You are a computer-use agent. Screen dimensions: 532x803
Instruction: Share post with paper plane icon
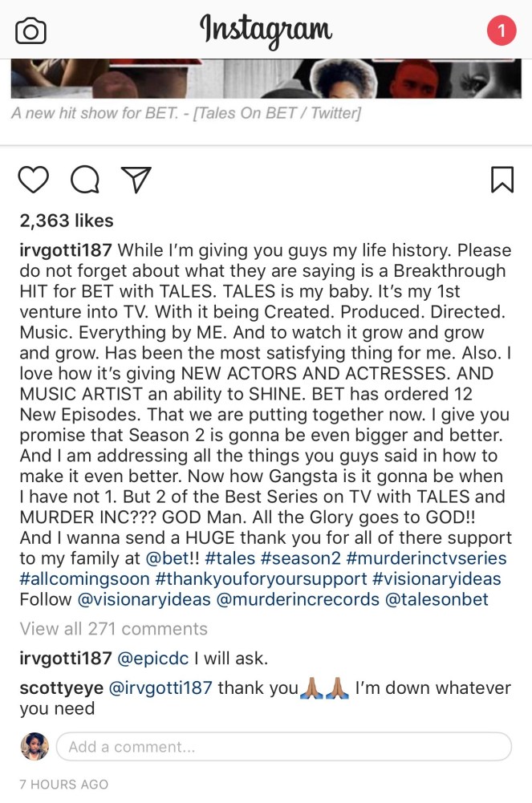pos(135,179)
